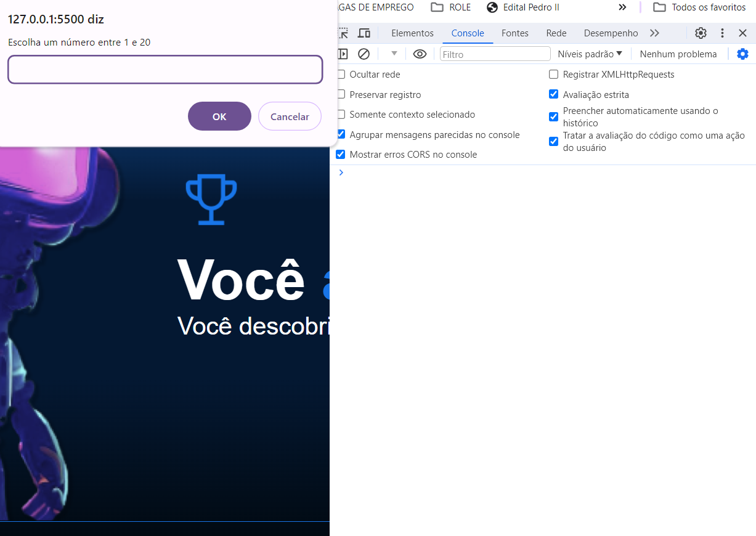The image size is (756, 536).
Task: Switch to the Elementos tab
Action: [x=412, y=33]
